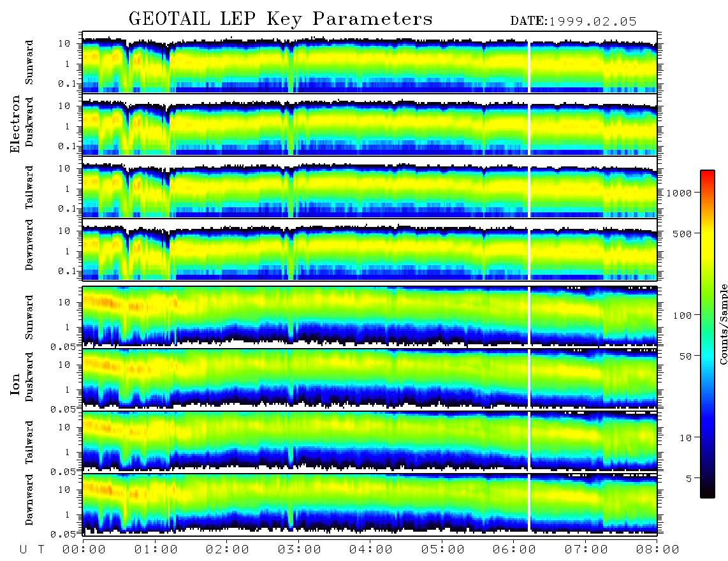Click the Electron Sunward spectrogram panel
728x561 pixels.
370,62
